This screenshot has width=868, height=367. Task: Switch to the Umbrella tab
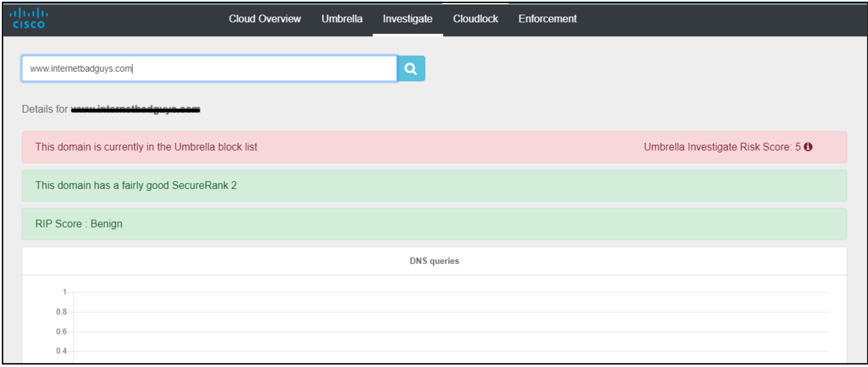coord(342,19)
